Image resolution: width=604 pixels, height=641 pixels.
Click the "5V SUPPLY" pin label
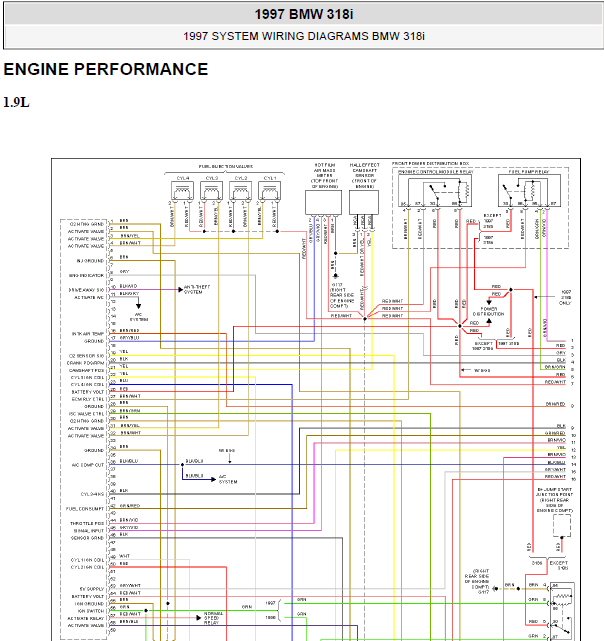tap(92, 589)
